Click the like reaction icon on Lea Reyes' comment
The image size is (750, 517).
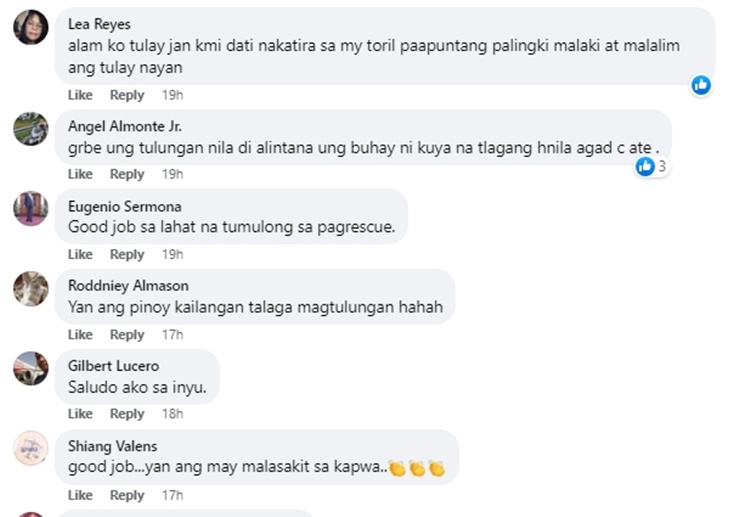tap(701, 86)
